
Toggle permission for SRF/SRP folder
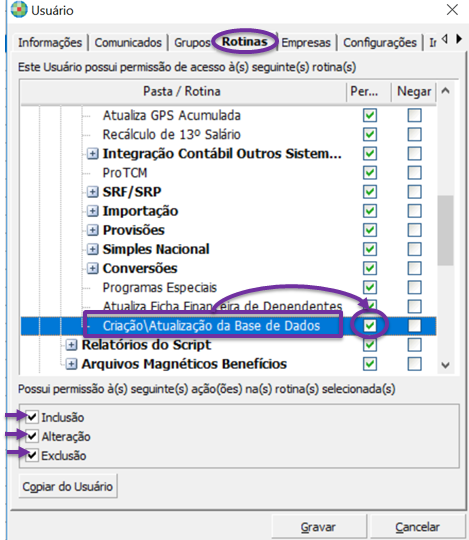click(x=370, y=192)
